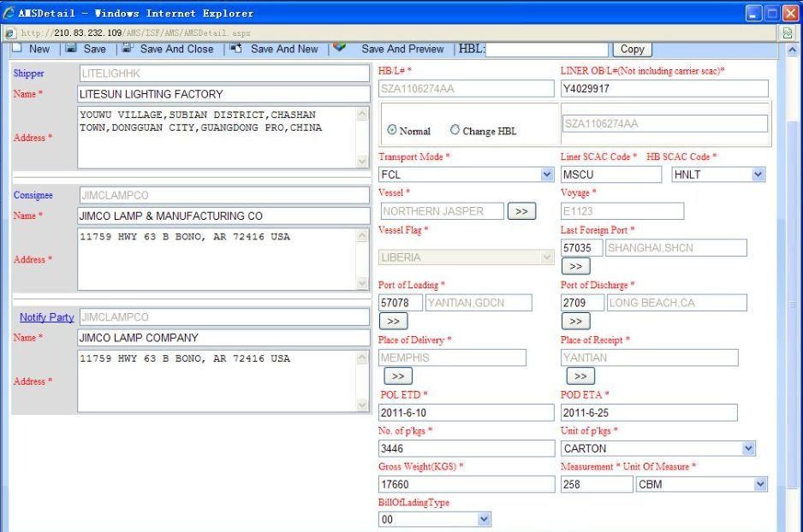Click the Consignee address scroll down arrow
The image size is (803, 532).
click(362, 283)
